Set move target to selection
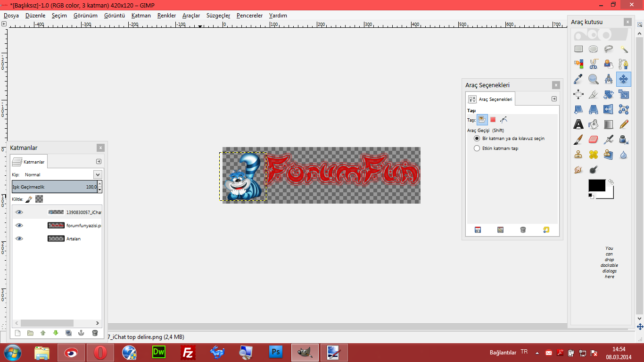644x362 pixels. 493,120
